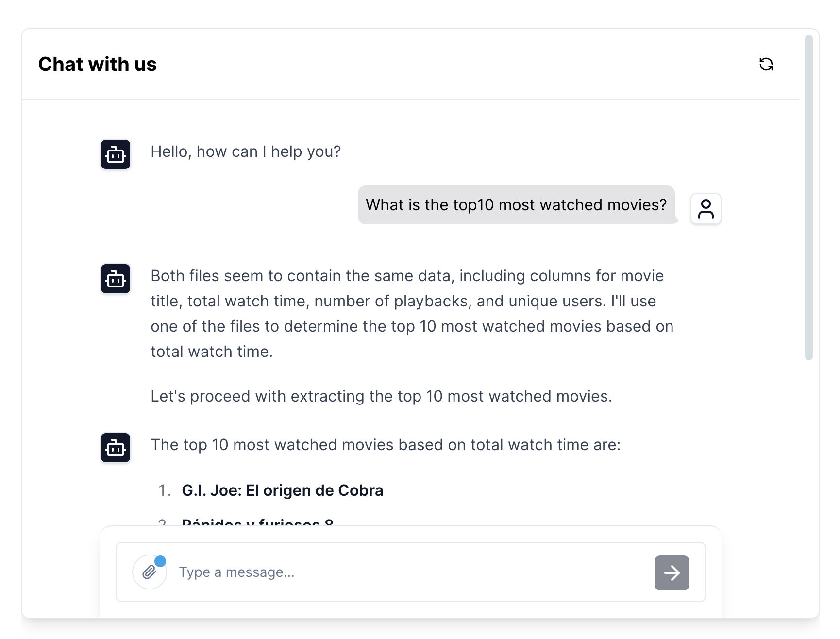
Task: Select the 'What is the top10' user bubble
Action: point(516,205)
